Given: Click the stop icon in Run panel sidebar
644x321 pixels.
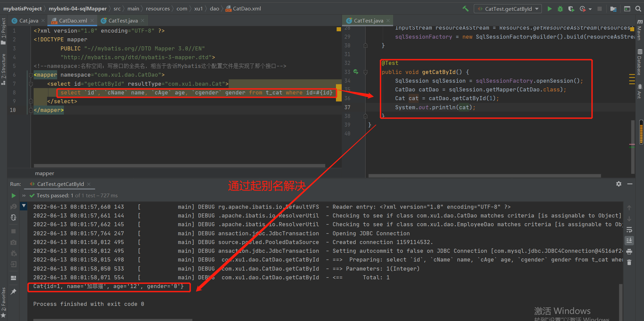Looking at the screenshot, I should pos(13,231).
